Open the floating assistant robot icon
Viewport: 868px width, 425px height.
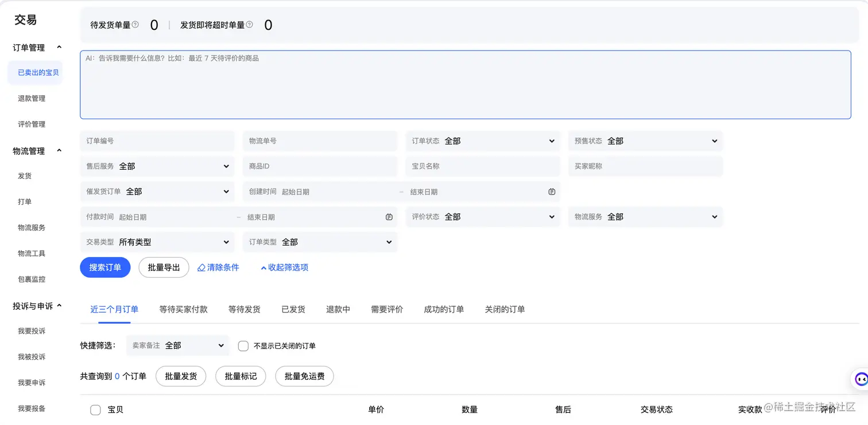click(x=861, y=379)
